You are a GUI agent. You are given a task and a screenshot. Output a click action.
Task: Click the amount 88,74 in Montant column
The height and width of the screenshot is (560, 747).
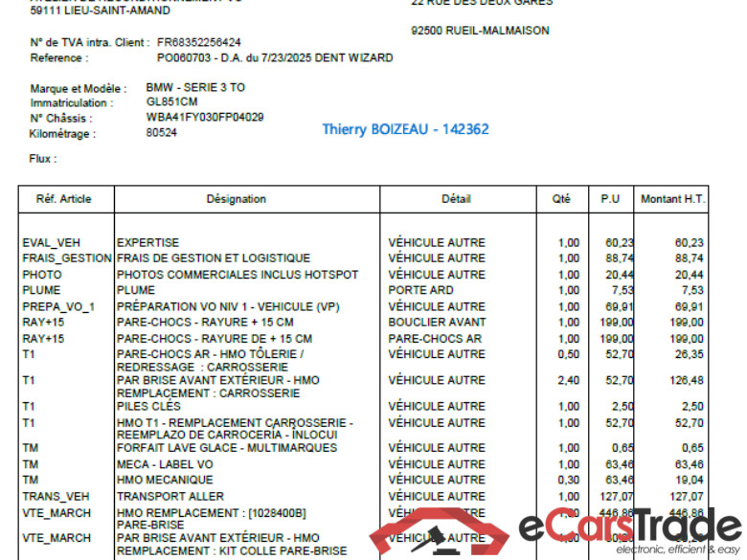pyautogui.click(x=690, y=258)
